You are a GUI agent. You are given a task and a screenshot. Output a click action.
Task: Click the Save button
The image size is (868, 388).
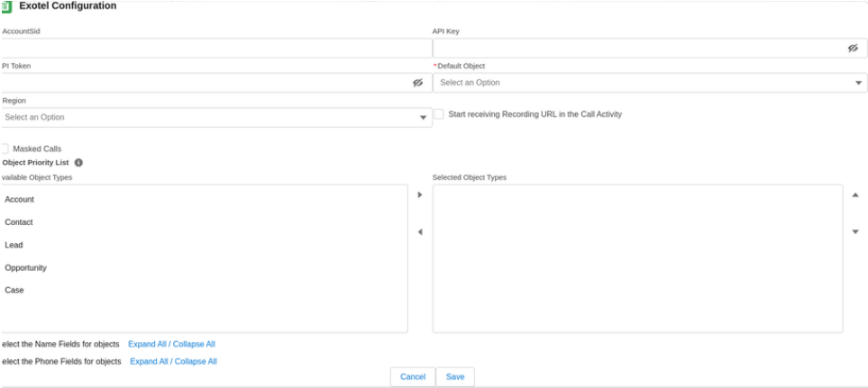pos(455,377)
